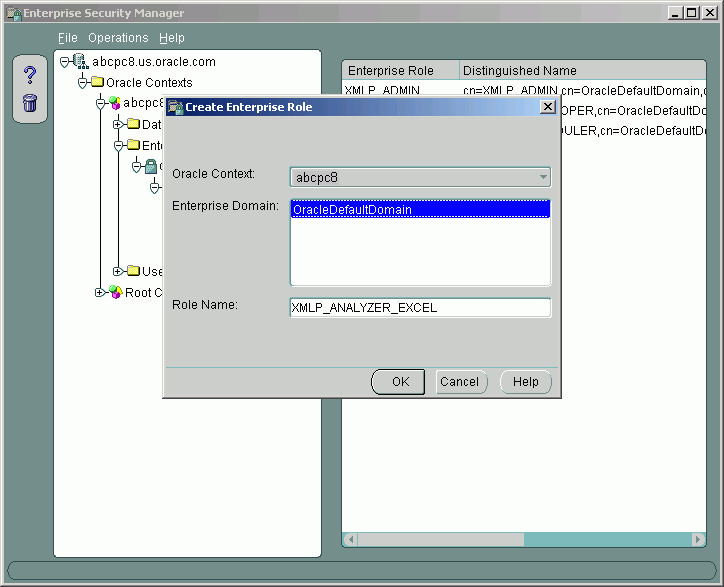Collapse the Ent folder node

[119, 146]
